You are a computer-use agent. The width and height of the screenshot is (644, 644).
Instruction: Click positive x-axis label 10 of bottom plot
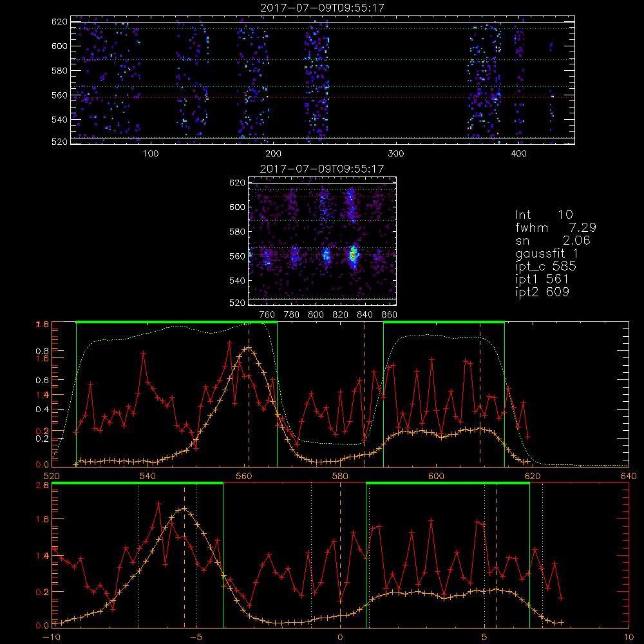(629, 638)
